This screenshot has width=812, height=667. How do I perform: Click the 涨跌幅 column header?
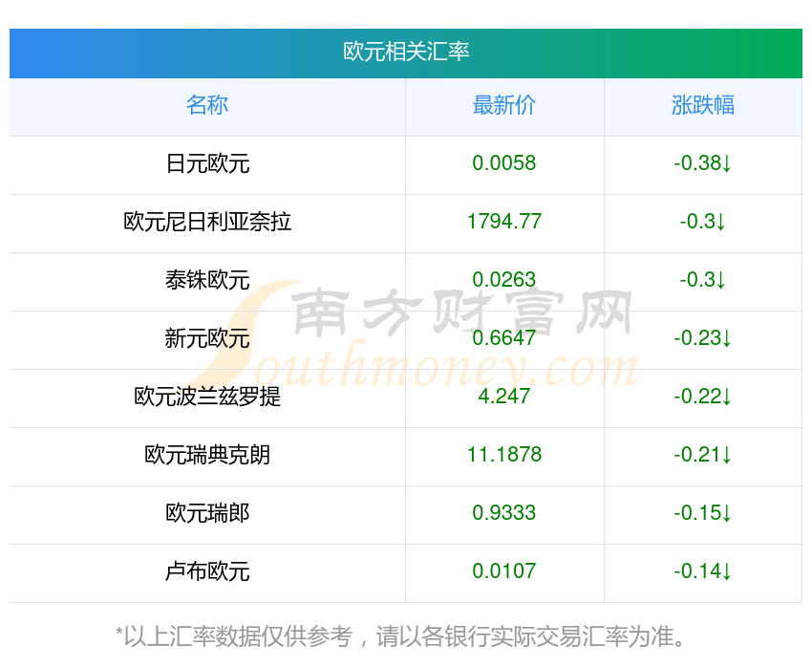click(x=703, y=105)
